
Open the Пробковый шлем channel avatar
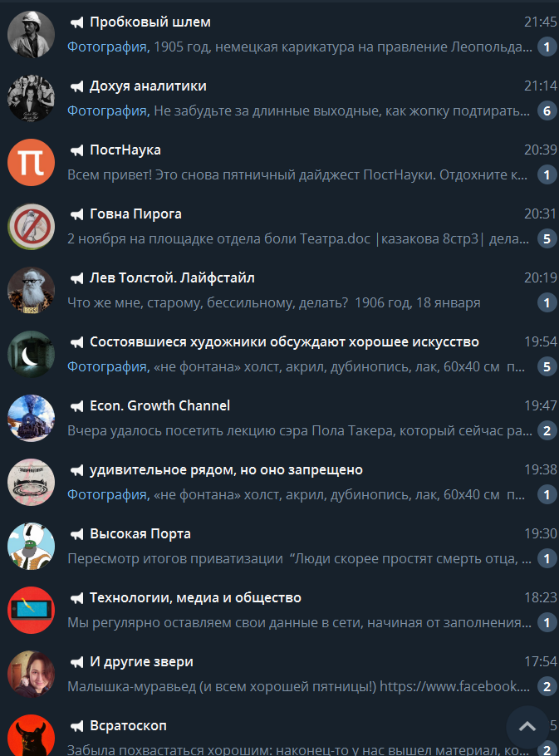pos(31,35)
